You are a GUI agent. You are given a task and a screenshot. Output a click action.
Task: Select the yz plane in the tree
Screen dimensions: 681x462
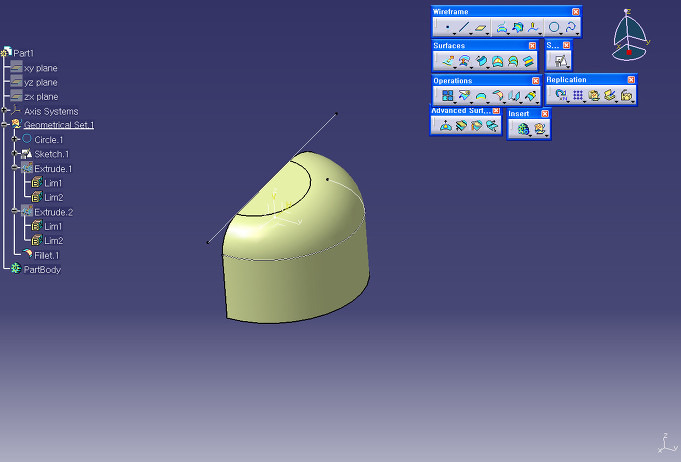[x=41, y=82]
